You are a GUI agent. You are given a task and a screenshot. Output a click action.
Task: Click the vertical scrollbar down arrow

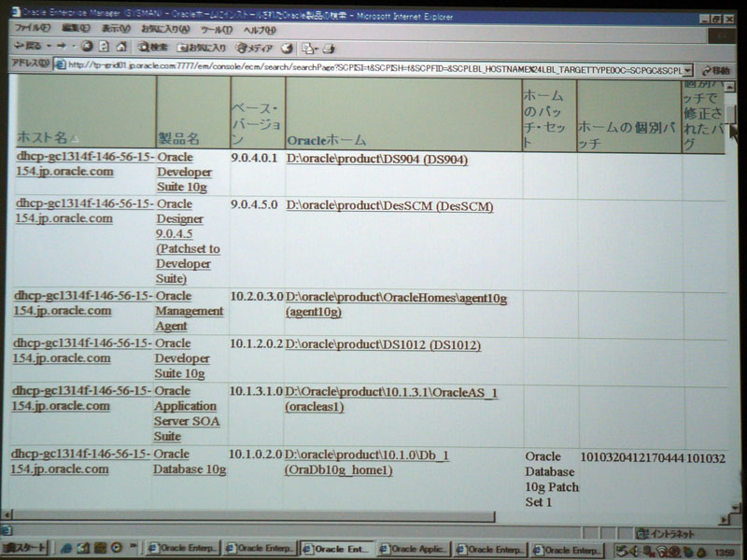coord(736,508)
